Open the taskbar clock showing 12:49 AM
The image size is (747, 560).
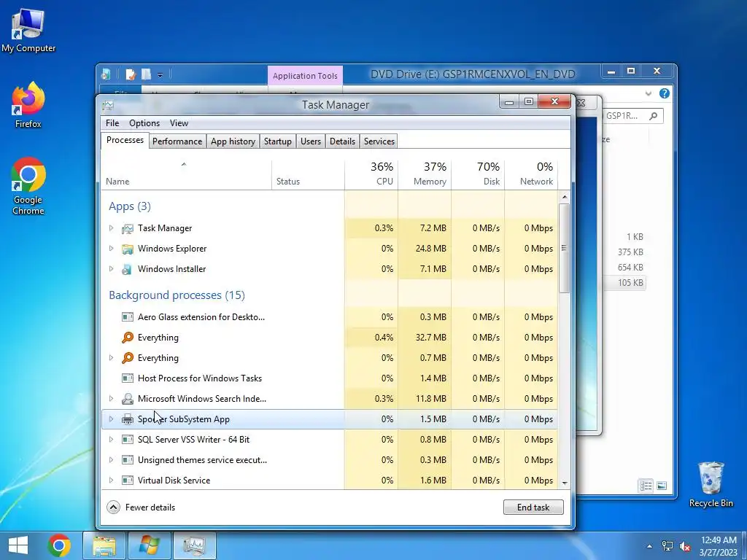tap(719, 546)
